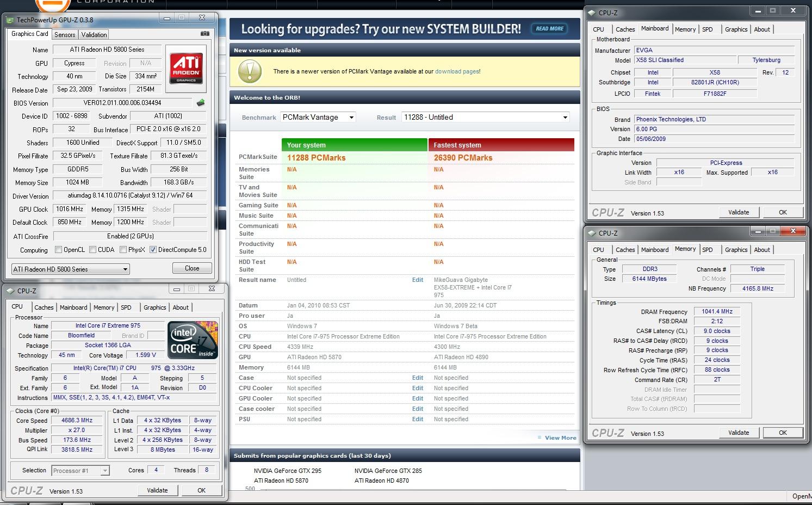Click the New version available heading

pos(267,50)
